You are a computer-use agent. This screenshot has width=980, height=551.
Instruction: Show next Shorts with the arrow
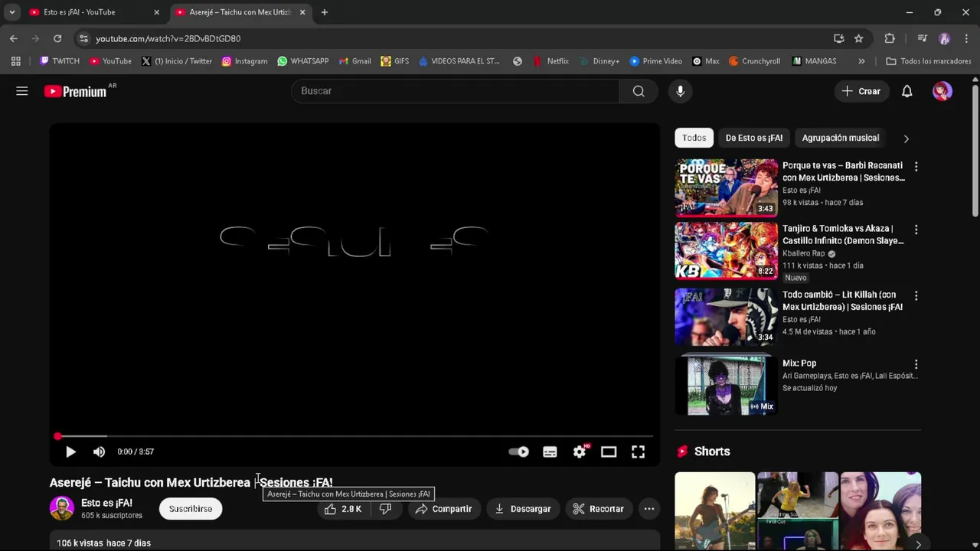point(918,544)
